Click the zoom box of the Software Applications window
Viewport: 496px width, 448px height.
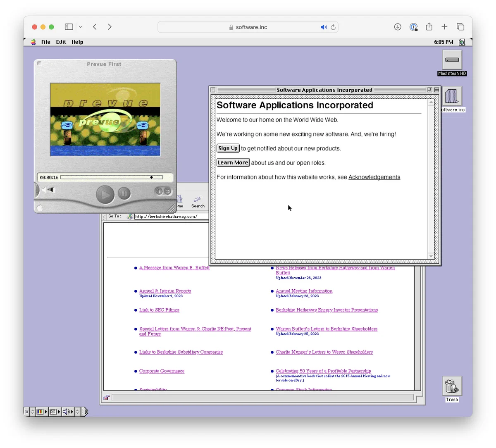(x=430, y=90)
